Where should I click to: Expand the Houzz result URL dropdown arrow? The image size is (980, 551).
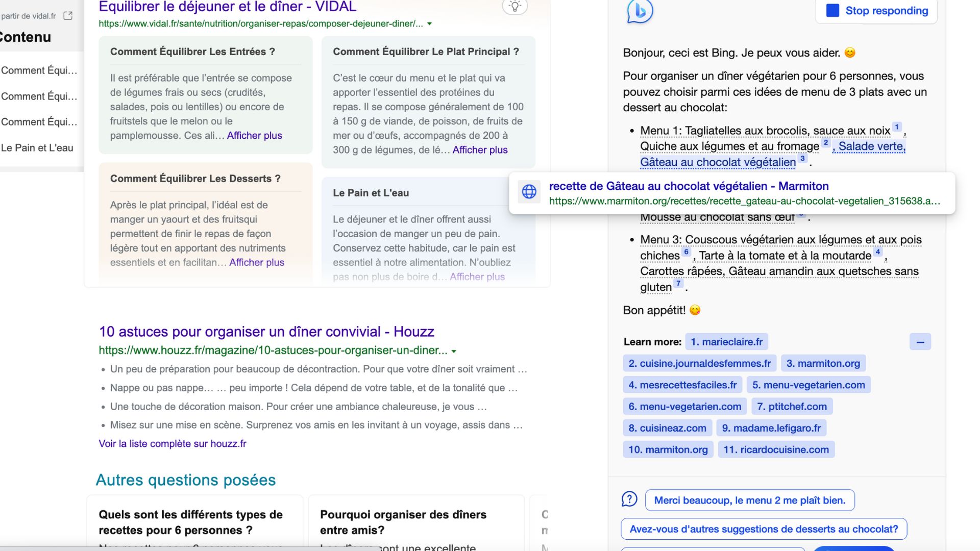coord(454,351)
